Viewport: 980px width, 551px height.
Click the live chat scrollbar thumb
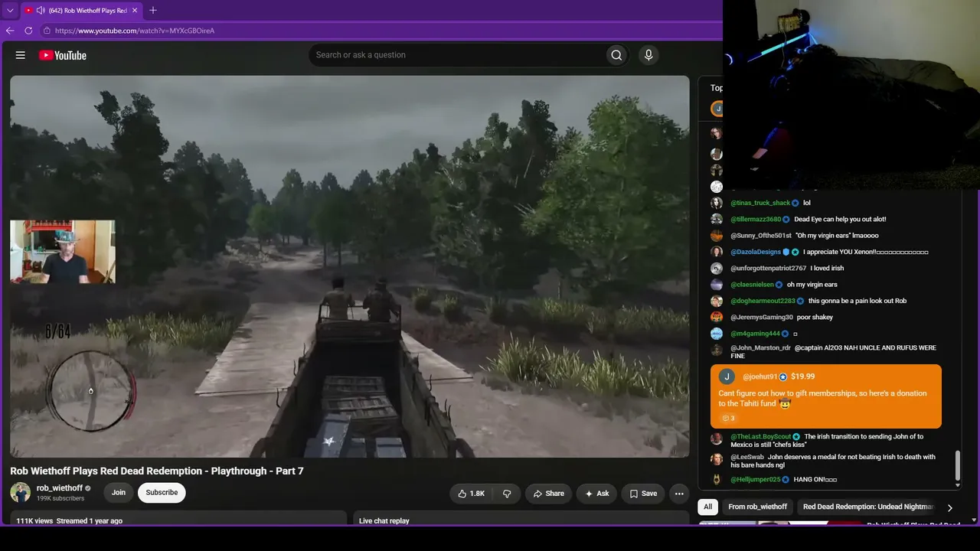coord(957,467)
